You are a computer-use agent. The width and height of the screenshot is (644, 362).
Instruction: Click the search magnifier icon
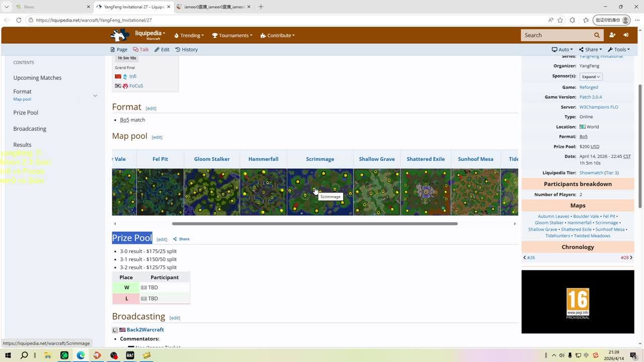pyautogui.click(x=597, y=35)
